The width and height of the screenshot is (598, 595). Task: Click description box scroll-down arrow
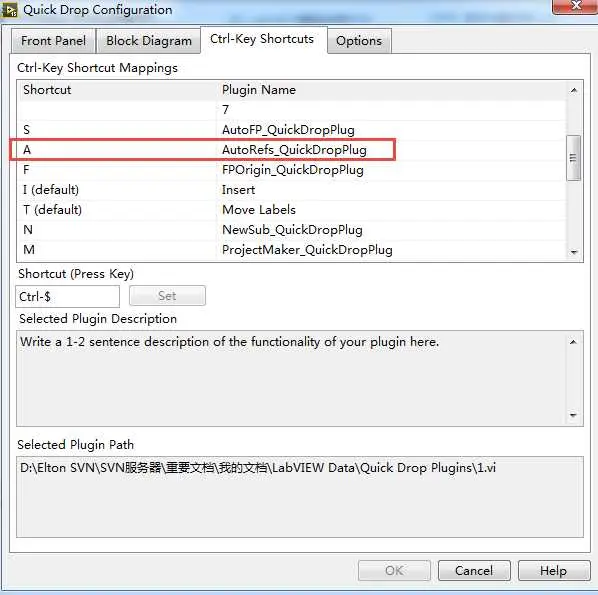point(573,415)
